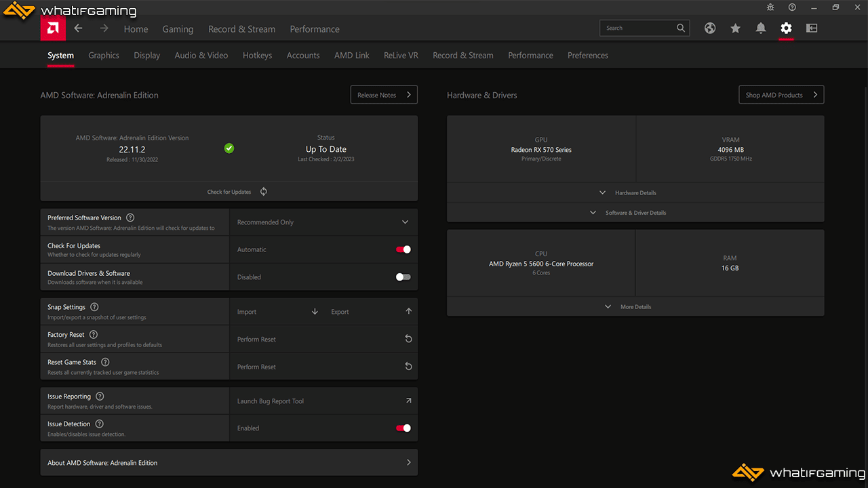Show help for Factory Reset

point(94,334)
